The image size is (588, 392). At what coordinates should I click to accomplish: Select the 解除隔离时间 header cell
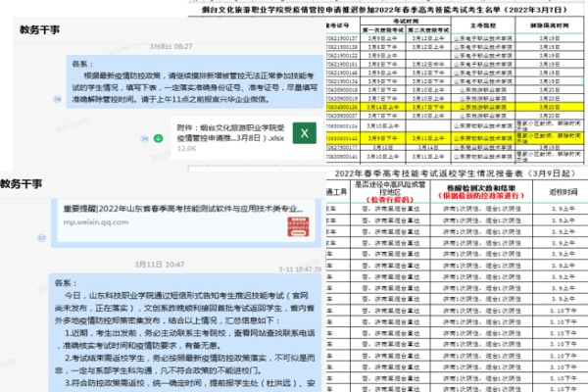[549, 25]
